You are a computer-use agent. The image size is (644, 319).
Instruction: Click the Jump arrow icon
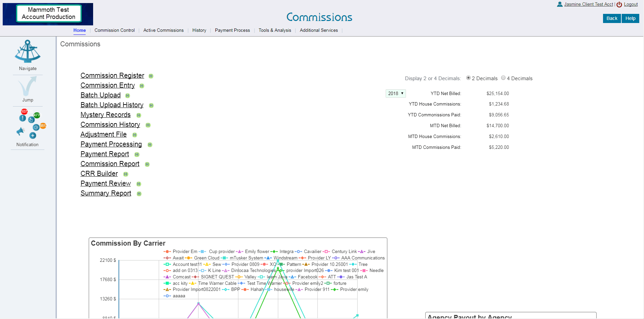27,87
